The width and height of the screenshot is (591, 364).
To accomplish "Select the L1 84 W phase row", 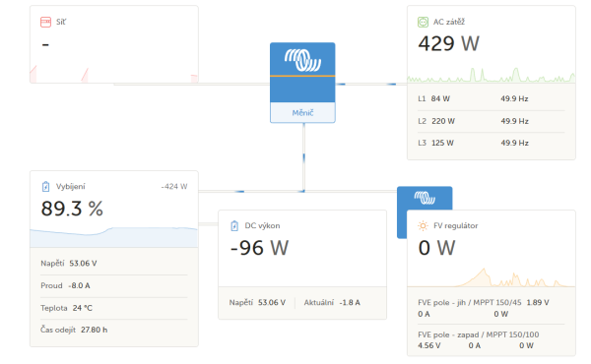I will [492, 99].
